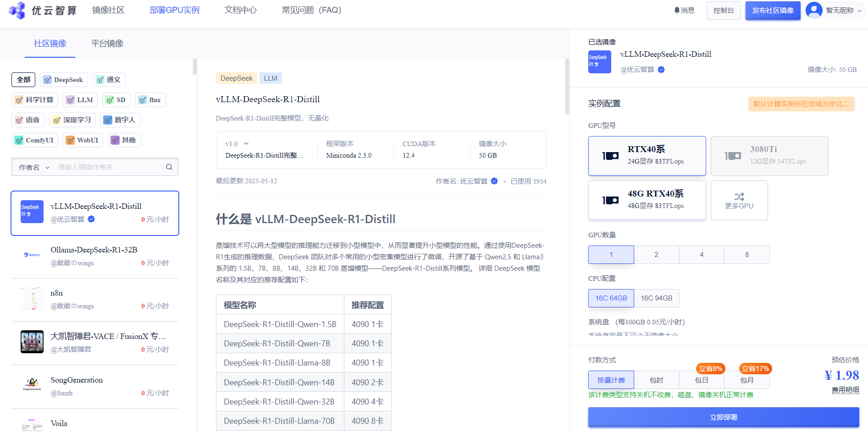The height and width of the screenshot is (432, 868).
Task: Select 16C 64GB CPU configuration
Action: click(611, 298)
